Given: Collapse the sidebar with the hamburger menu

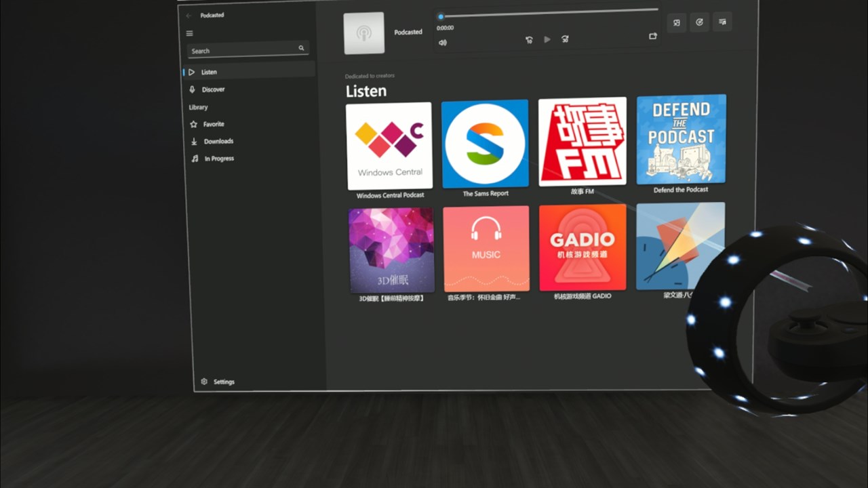Looking at the screenshot, I should 189,33.
